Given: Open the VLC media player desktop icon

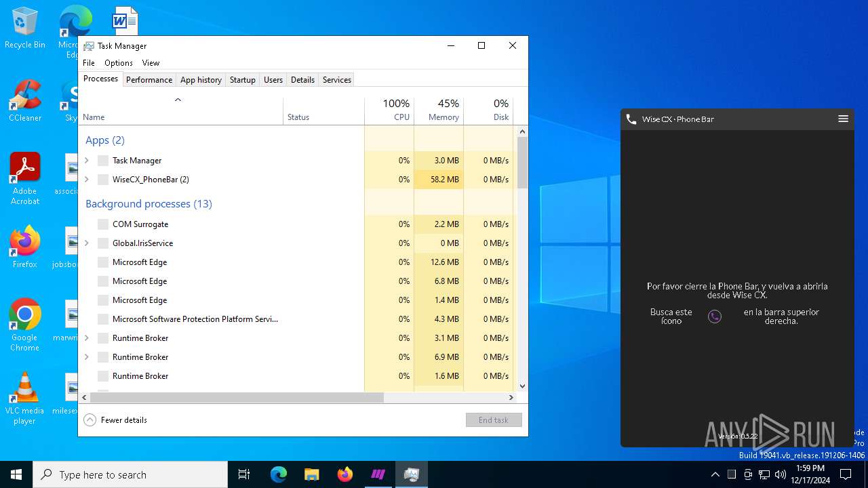Looking at the screenshot, I should 25,399.
